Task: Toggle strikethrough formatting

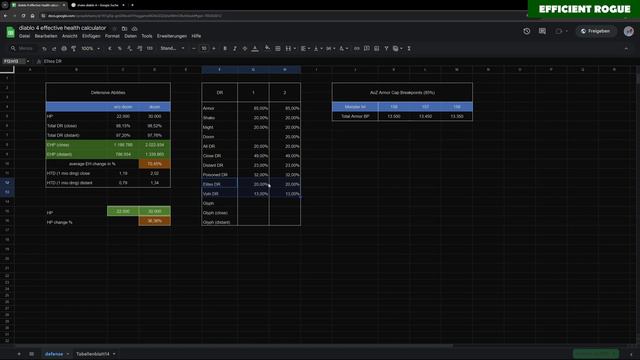Action: pos(244,48)
